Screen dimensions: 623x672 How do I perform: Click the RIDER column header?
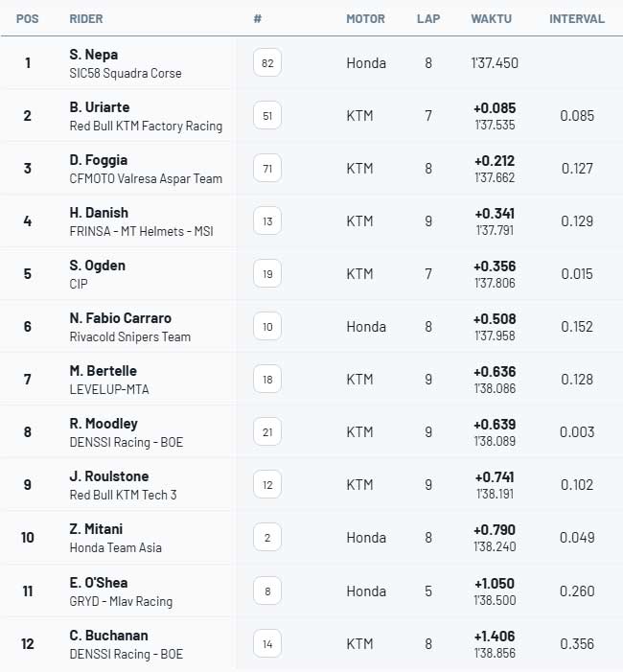[x=86, y=19]
